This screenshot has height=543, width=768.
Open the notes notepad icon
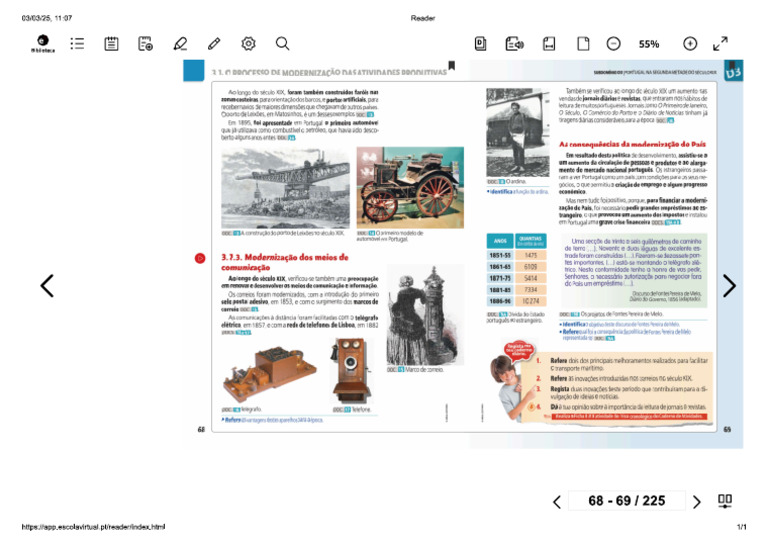click(111, 44)
